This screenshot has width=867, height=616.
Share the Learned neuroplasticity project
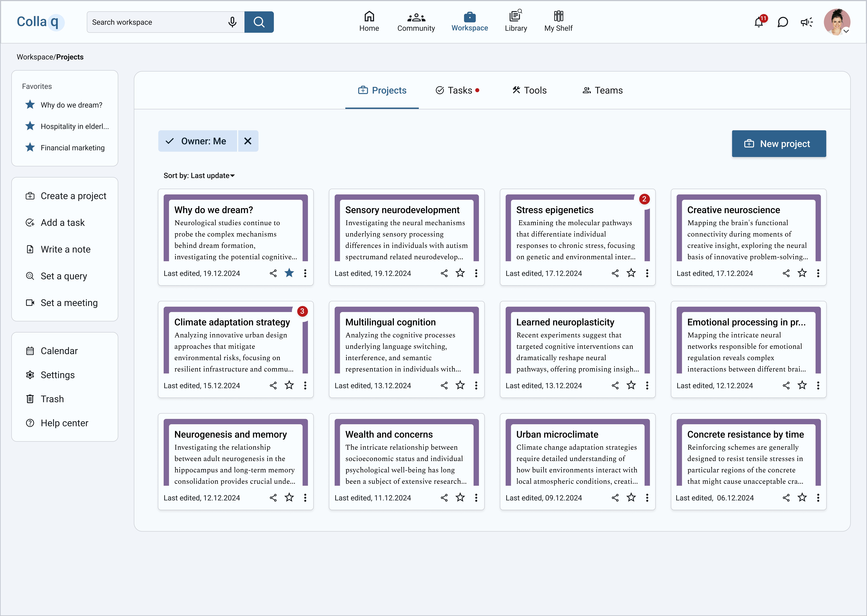(615, 385)
